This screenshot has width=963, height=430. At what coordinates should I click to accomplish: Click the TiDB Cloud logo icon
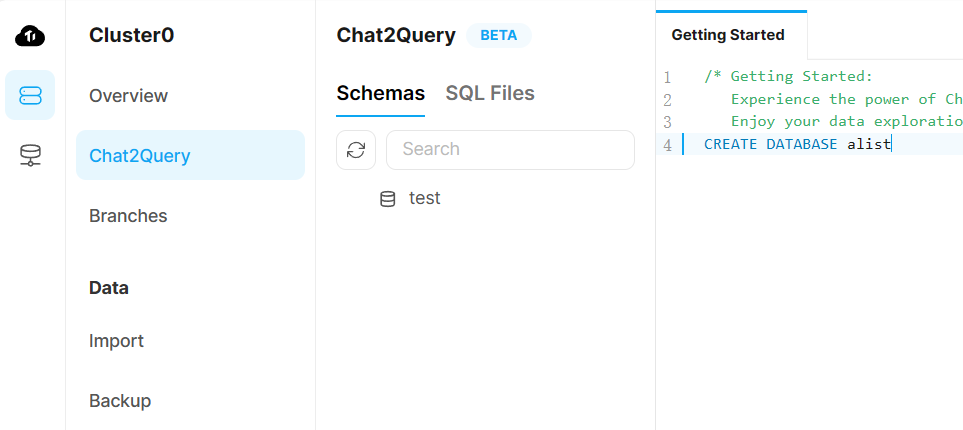[x=30, y=36]
